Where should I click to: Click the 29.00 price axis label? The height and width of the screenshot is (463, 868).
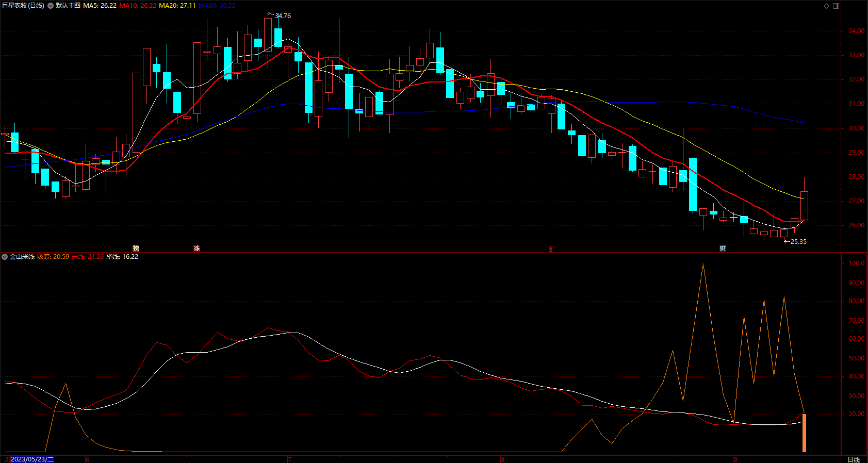pos(857,153)
